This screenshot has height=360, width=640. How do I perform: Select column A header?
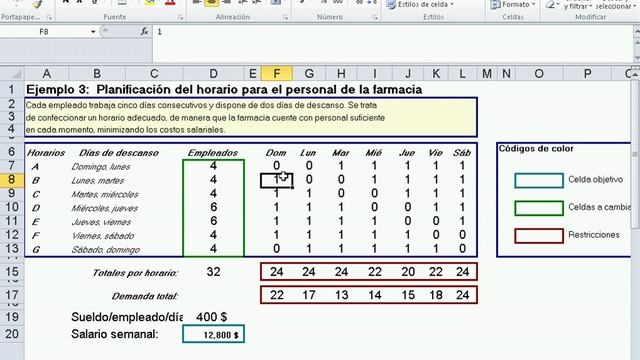47,73
